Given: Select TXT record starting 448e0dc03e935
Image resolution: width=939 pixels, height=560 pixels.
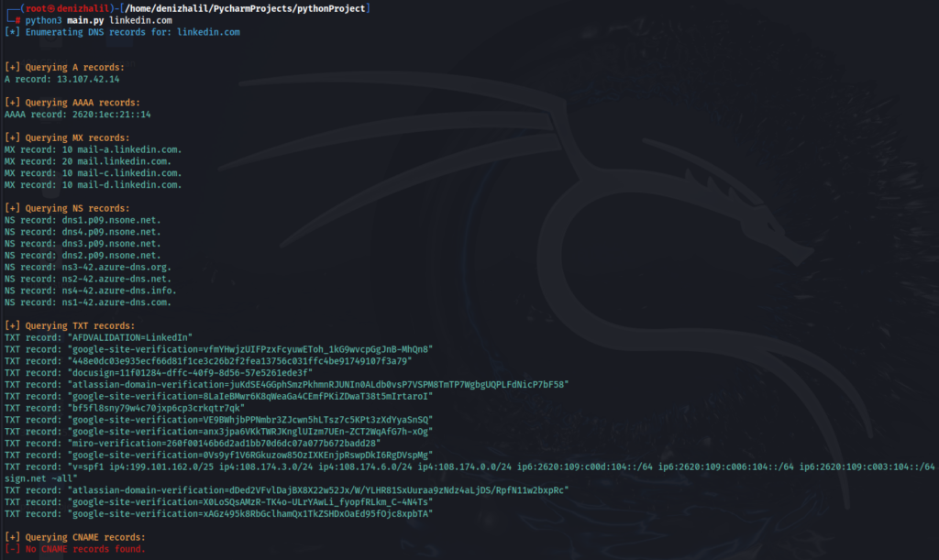Looking at the screenshot, I should (208, 361).
